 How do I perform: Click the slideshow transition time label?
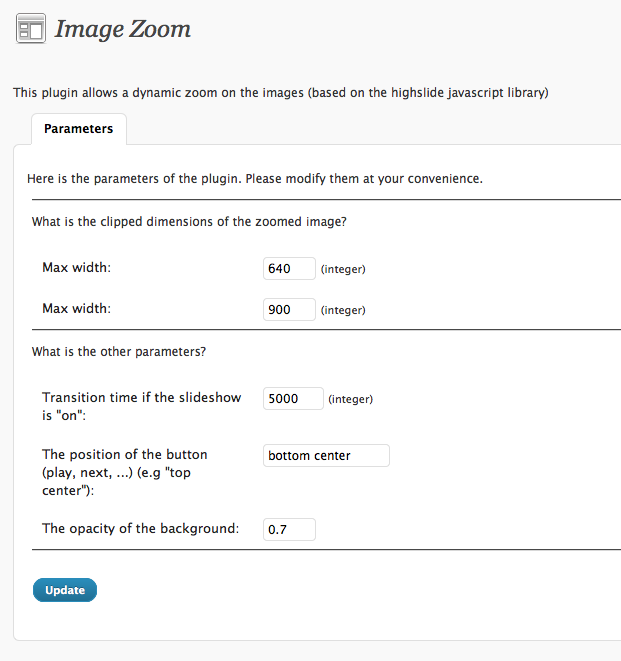(141, 405)
